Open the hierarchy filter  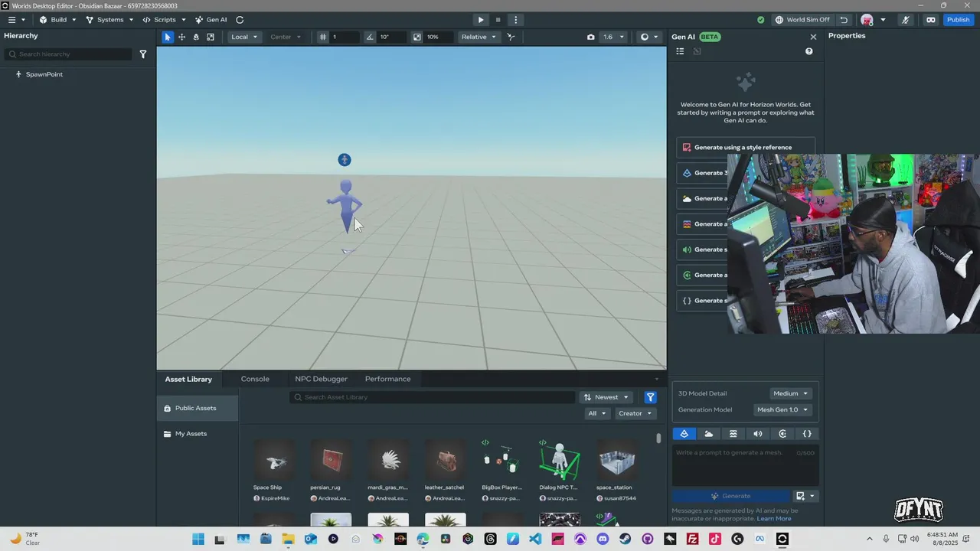click(143, 54)
